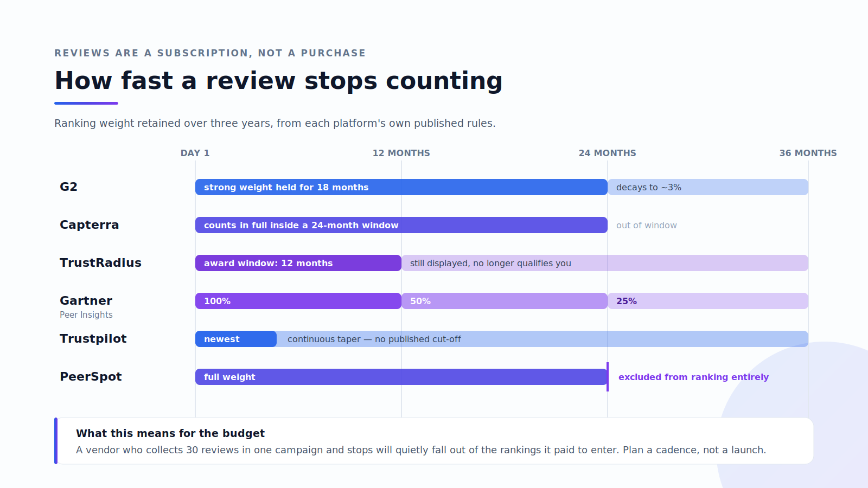The image size is (868, 488).
Task: Select Gartner's "50%" bar segment
Action: [x=505, y=301]
